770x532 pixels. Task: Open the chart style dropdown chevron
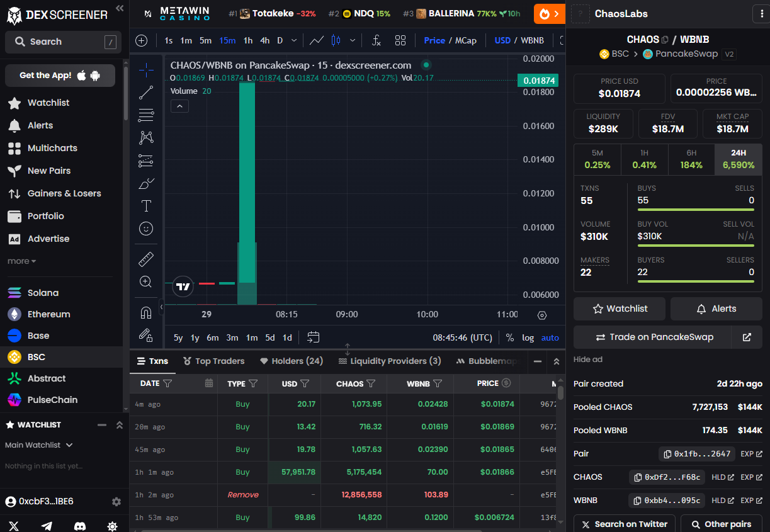[x=353, y=40]
